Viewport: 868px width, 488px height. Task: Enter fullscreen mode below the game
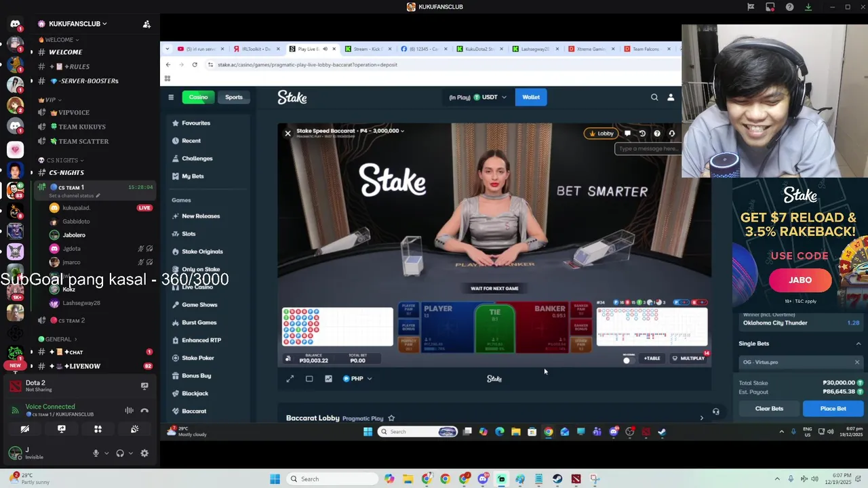(290, 379)
